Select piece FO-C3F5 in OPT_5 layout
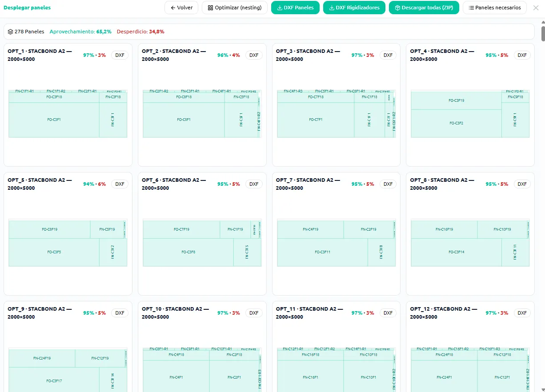Image resolution: width=545 pixels, height=392 pixels. [x=54, y=252]
